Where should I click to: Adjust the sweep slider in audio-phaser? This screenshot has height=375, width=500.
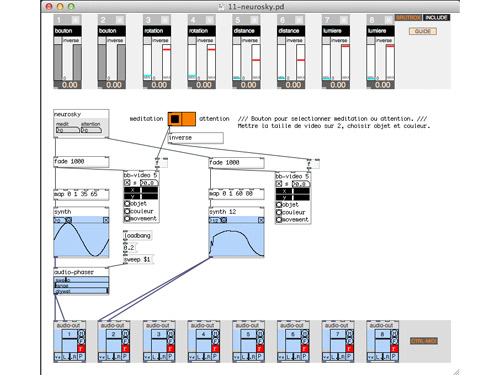[x=81, y=280]
